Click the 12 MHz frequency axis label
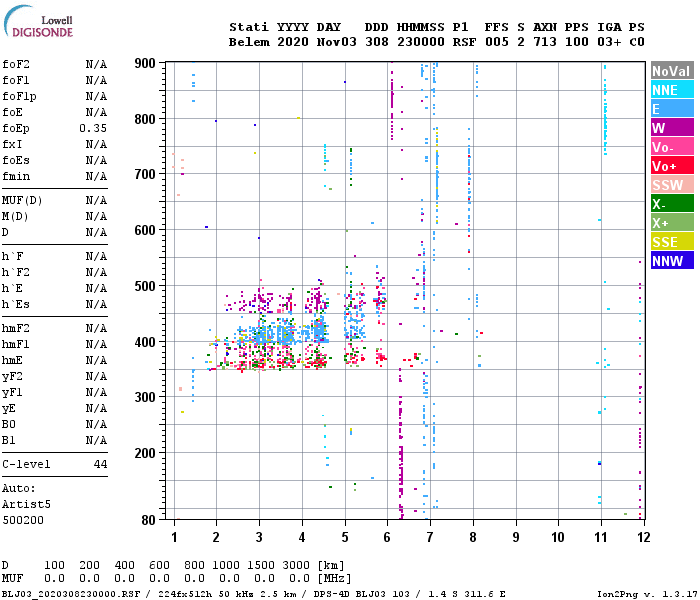This screenshot has width=700, height=600. 643,537
